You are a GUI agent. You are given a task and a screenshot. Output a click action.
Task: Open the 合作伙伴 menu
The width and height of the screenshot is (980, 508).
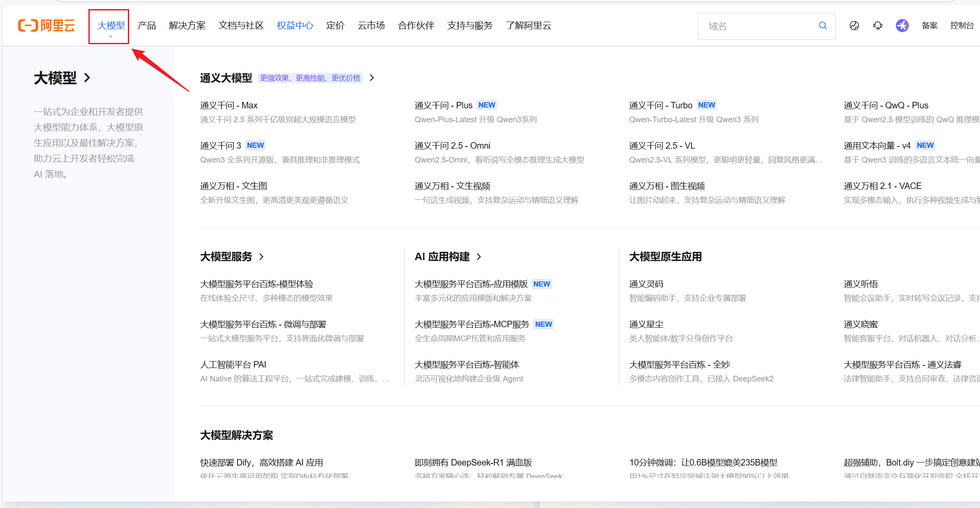[416, 26]
